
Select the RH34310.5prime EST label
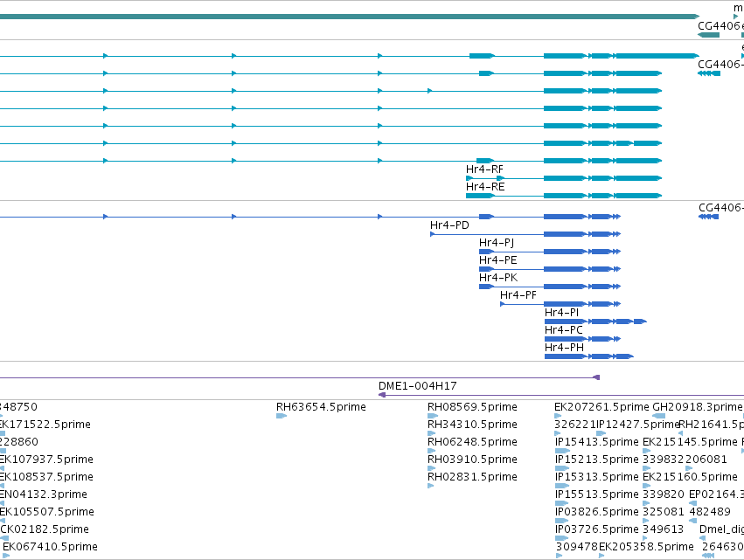tap(472, 425)
